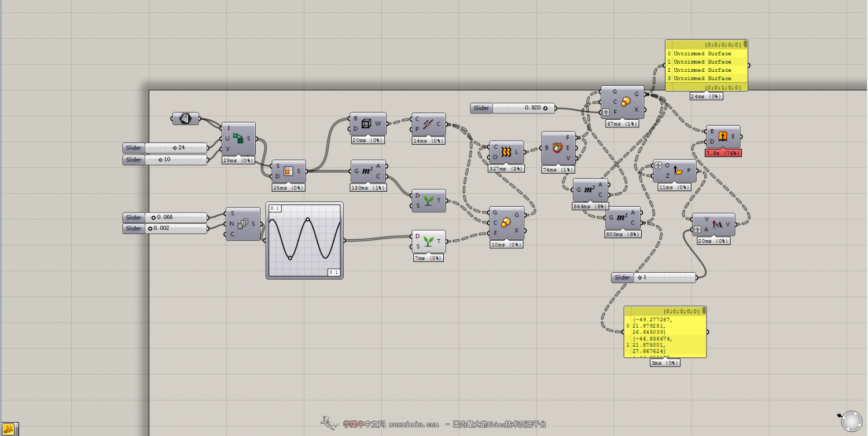Click the Deconstruct Brep component icon
Screen dimensions: 868x436
(x=558, y=148)
